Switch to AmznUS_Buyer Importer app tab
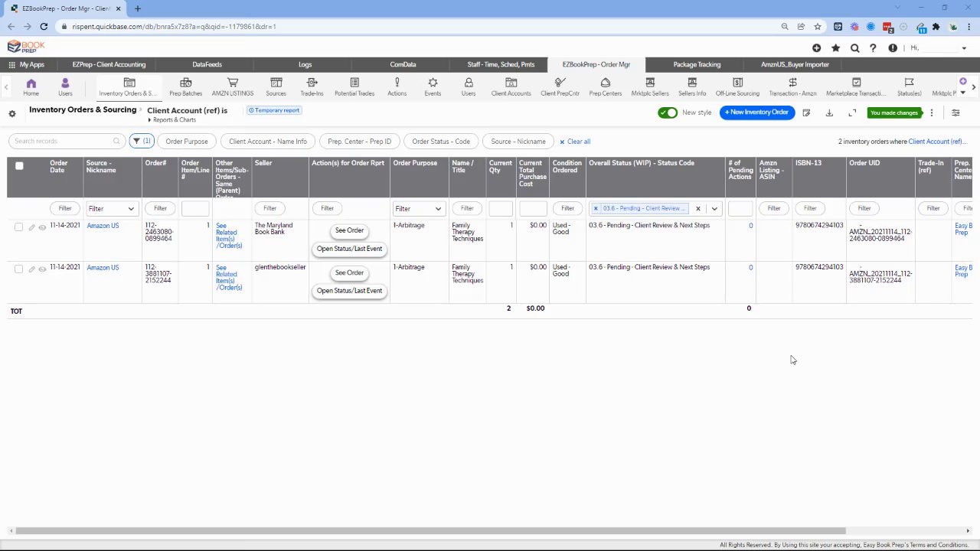This screenshot has height=551, width=980. [795, 64]
